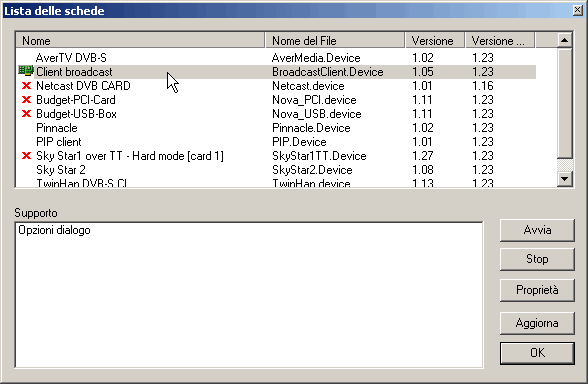The height and width of the screenshot is (384, 588).
Task: Start the selected device with Avvia
Action: point(537,230)
